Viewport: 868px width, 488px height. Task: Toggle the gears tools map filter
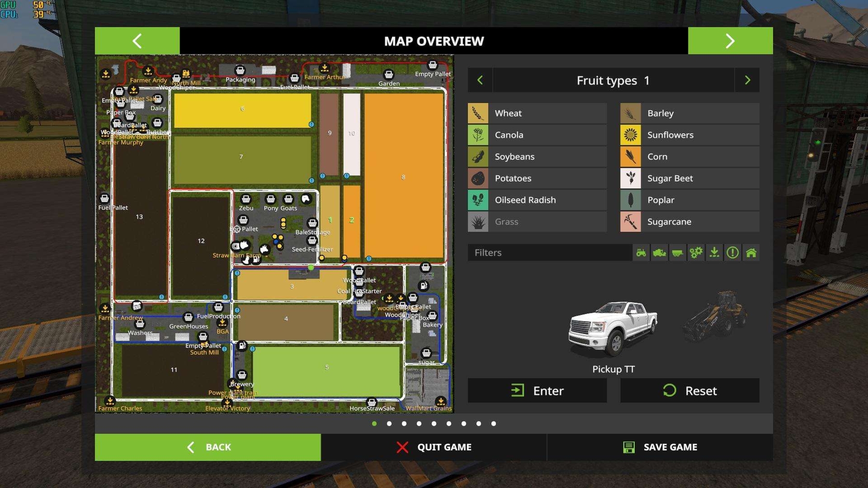(696, 252)
